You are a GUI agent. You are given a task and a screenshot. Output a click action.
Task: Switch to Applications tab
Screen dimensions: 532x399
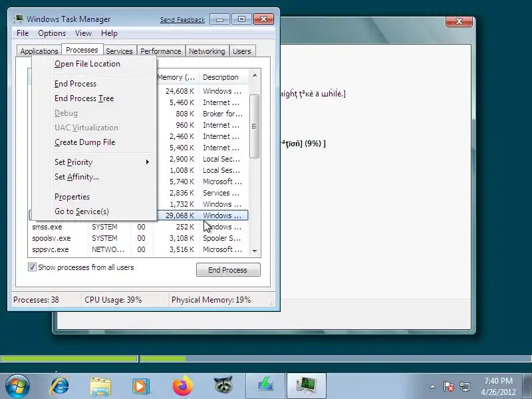39,51
